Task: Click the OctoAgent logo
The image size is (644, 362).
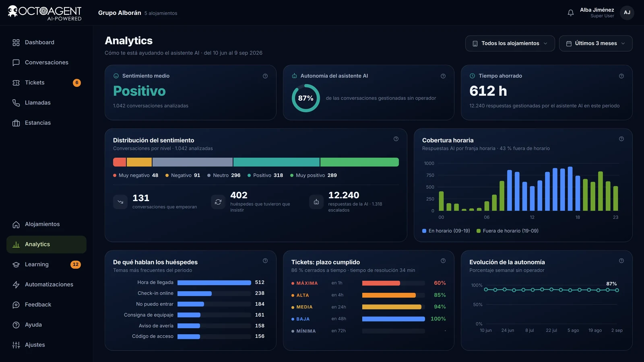Action: point(45,13)
